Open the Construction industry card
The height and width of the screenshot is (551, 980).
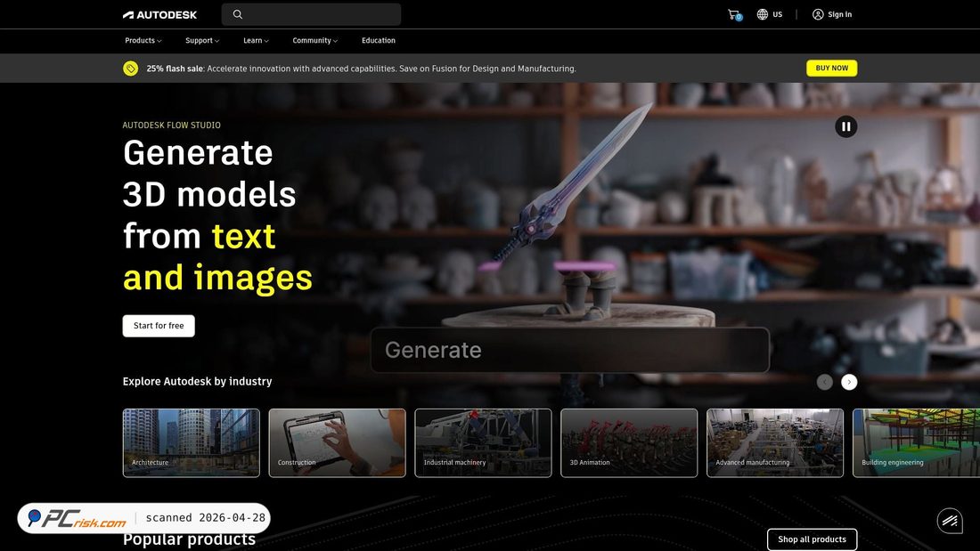[337, 443]
